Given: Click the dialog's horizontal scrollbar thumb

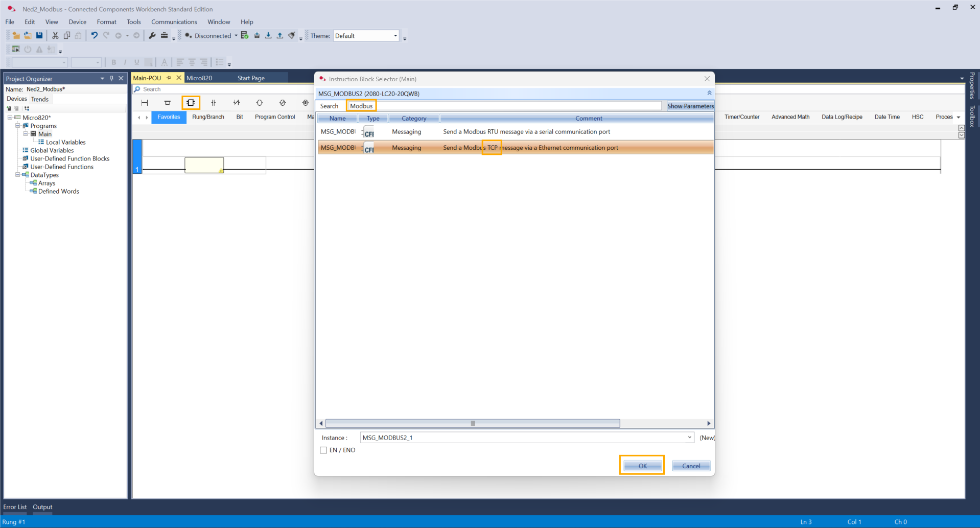Looking at the screenshot, I should pos(473,423).
